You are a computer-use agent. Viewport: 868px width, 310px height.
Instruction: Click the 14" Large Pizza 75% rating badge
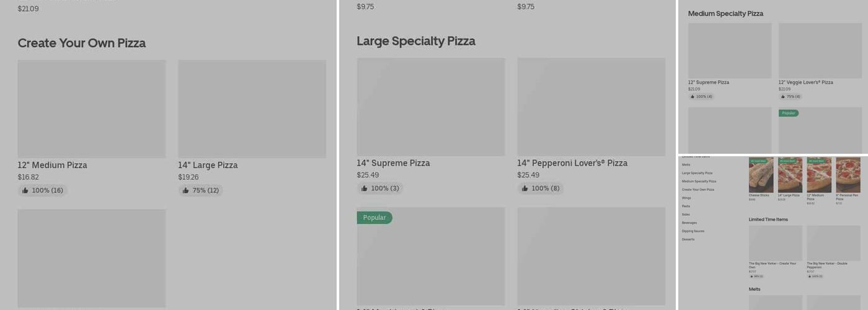click(200, 190)
